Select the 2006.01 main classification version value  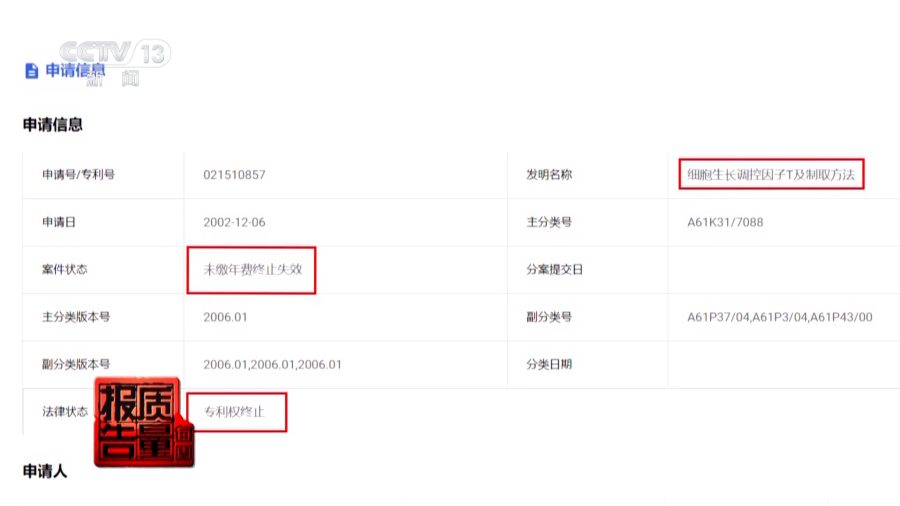[x=225, y=317]
